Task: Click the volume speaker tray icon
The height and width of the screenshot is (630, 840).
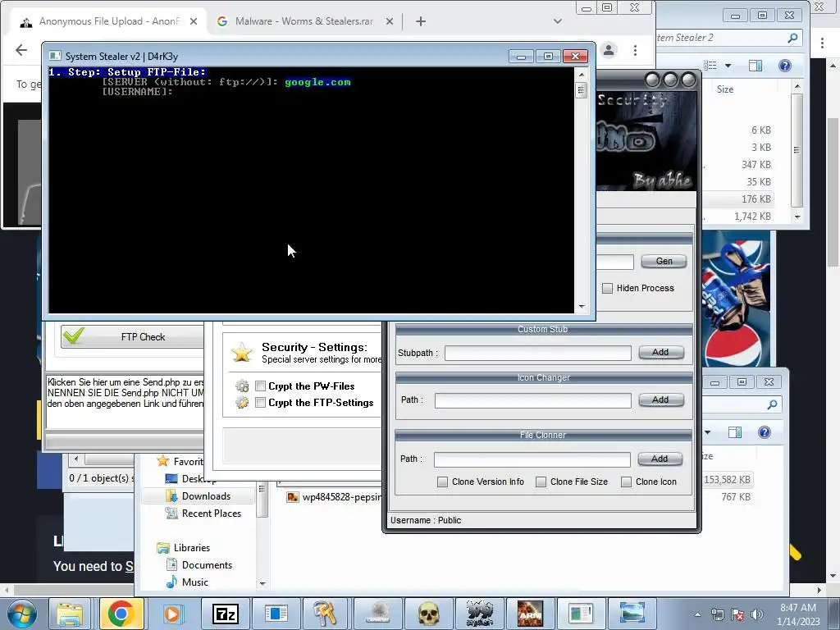Action: pos(757,614)
